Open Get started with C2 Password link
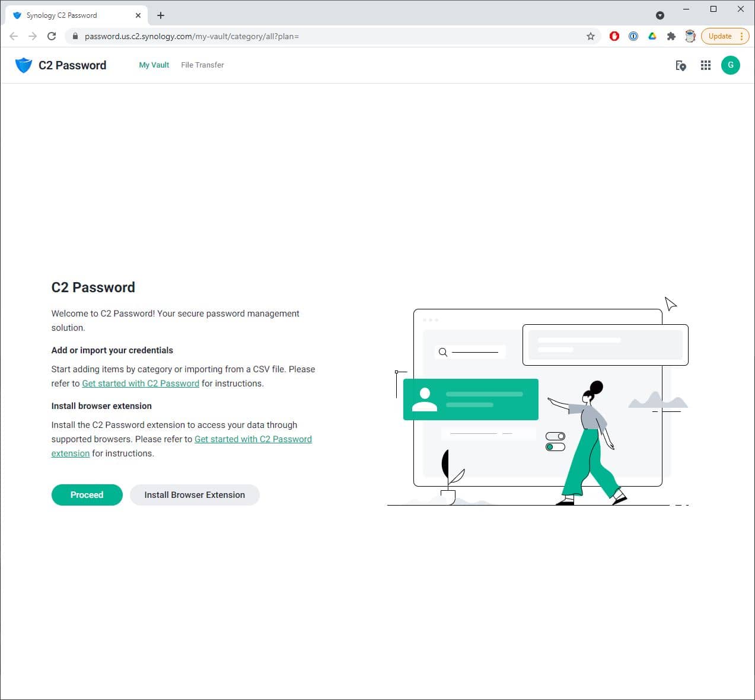The image size is (755, 700). tap(141, 383)
